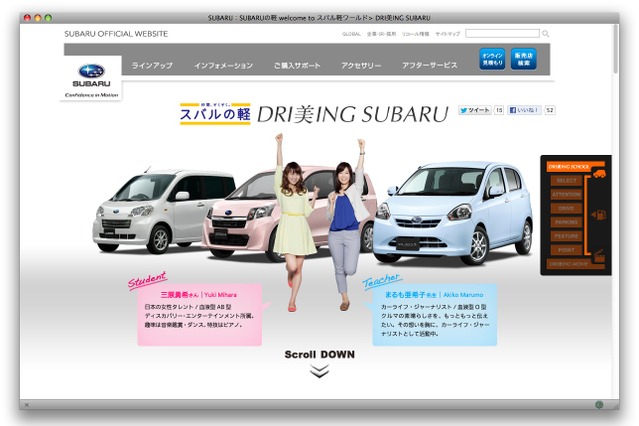Click the tweet count 15
The height and width of the screenshot is (426, 639).
coord(499,110)
